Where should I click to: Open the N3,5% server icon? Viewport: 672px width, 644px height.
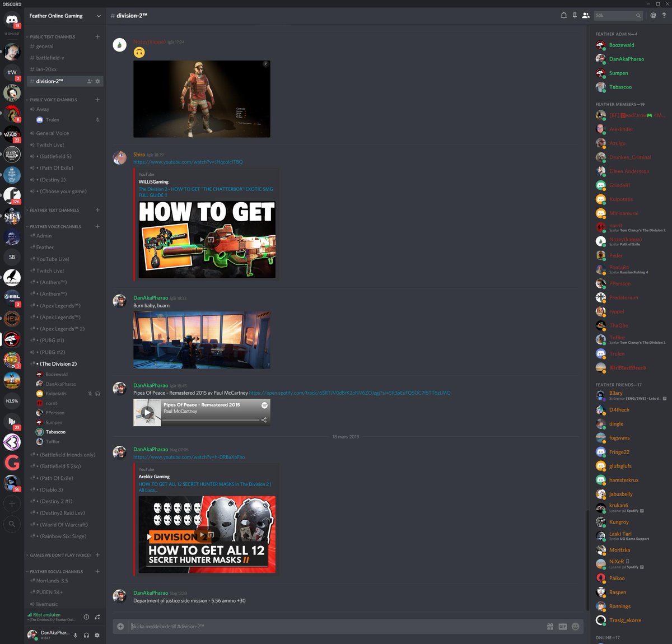[x=12, y=400]
